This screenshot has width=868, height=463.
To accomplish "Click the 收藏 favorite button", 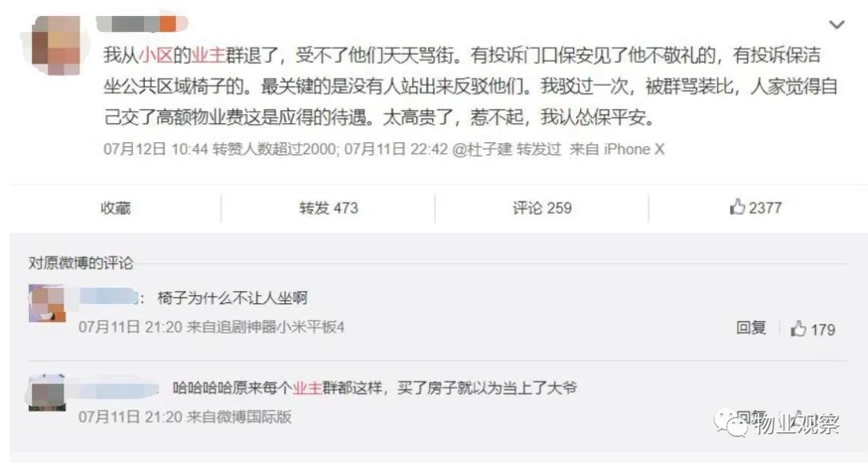I will (x=115, y=208).
